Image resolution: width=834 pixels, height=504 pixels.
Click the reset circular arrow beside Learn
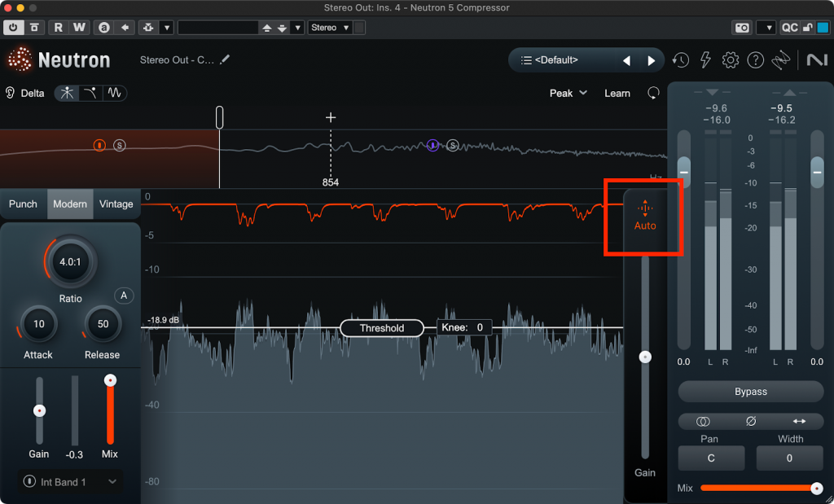point(653,94)
